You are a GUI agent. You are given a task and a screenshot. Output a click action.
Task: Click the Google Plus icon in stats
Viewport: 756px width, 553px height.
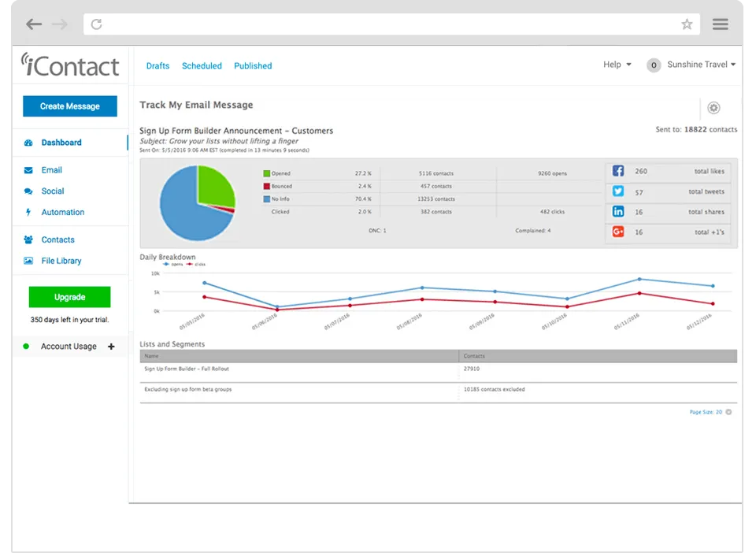coord(618,232)
